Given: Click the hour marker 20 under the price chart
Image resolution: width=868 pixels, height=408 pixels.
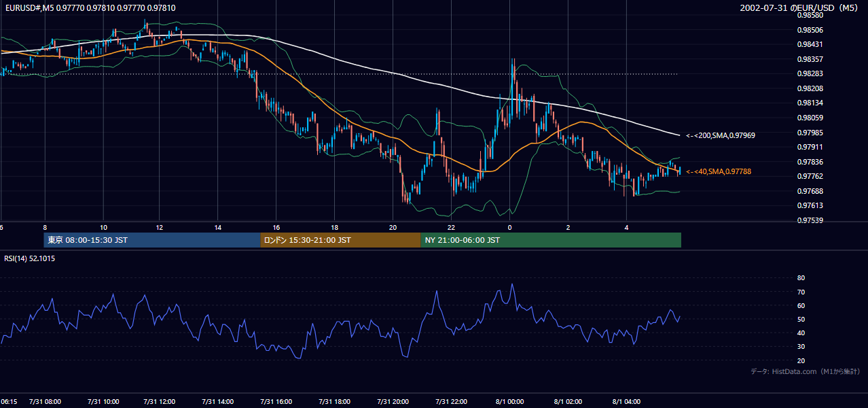Looking at the screenshot, I should (x=393, y=227).
